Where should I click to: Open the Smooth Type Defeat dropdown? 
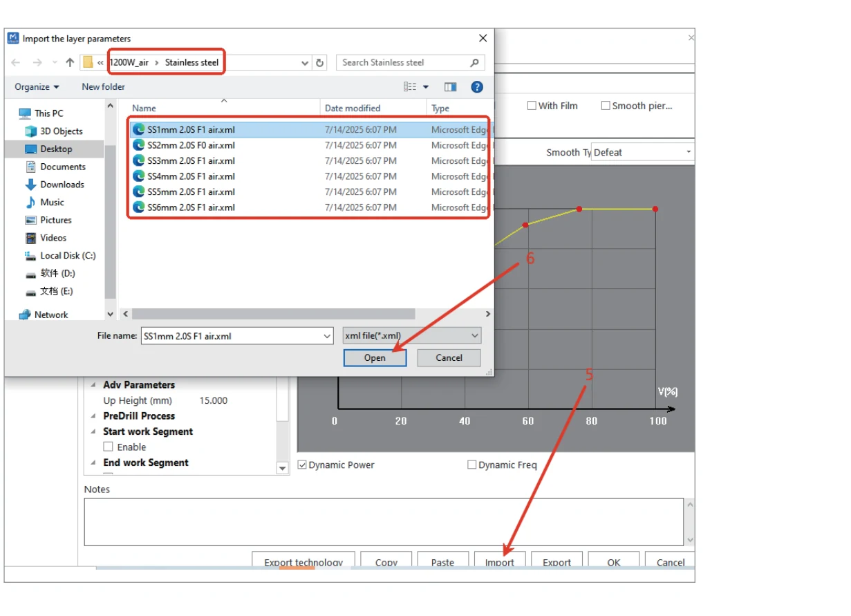[643, 152]
